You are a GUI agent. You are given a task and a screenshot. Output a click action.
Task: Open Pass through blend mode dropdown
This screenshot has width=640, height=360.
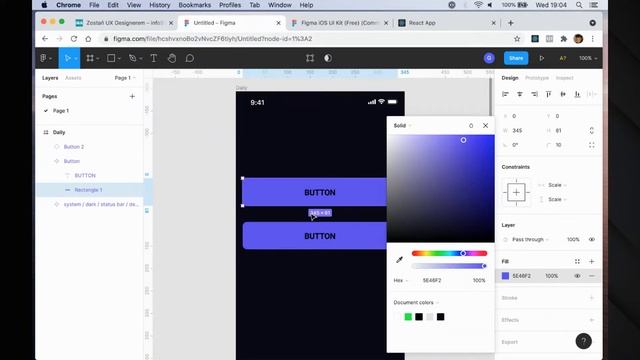pos(530,240)
